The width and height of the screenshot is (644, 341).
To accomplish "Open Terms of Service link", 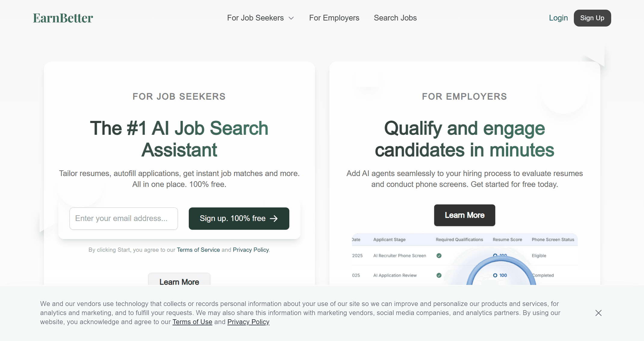I will point(198,250).
